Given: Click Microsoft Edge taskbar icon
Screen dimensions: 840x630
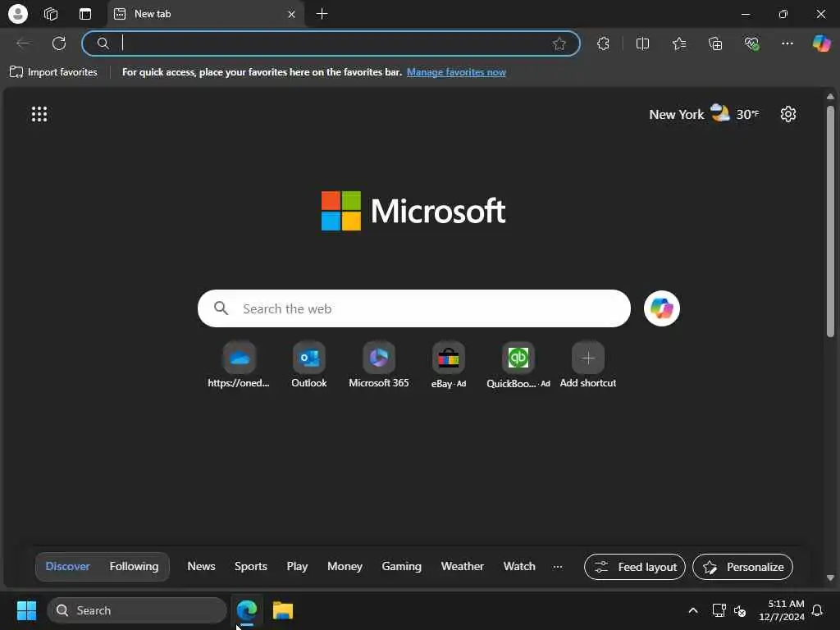Looking at the screenshot, I should point(247,610).
